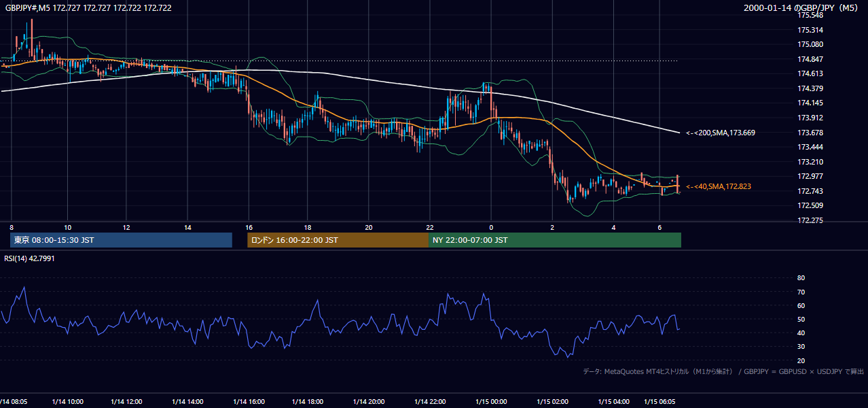868x408 pixels.
Task: Click the 200 SMA label reading 173.669
Action: [x=719, y=133]
